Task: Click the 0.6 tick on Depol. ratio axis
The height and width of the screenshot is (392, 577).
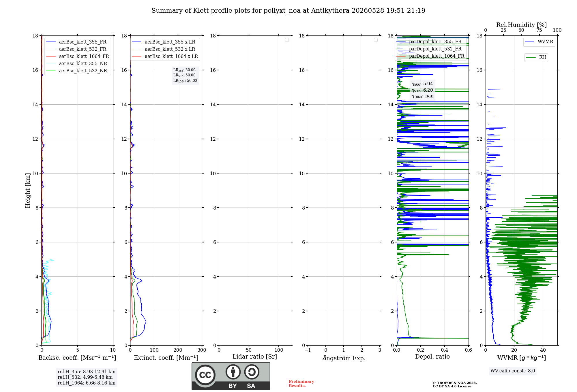Action: point(468,350)
